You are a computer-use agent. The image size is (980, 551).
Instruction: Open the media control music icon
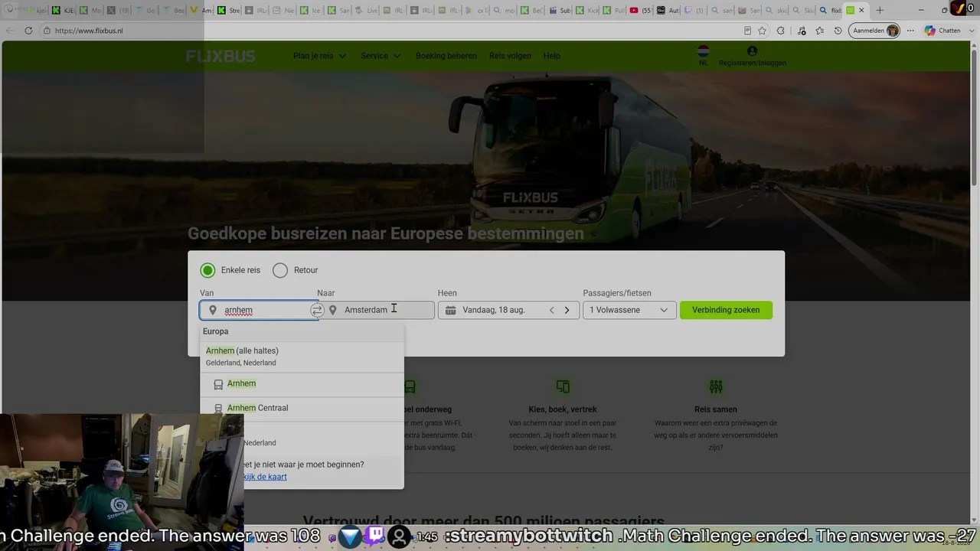(802, 31)
